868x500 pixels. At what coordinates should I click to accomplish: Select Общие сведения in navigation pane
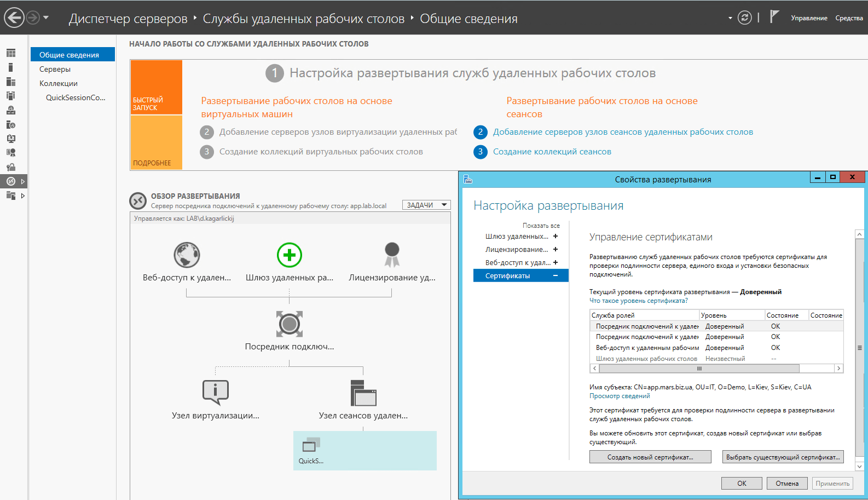click(x=73, y=55)
